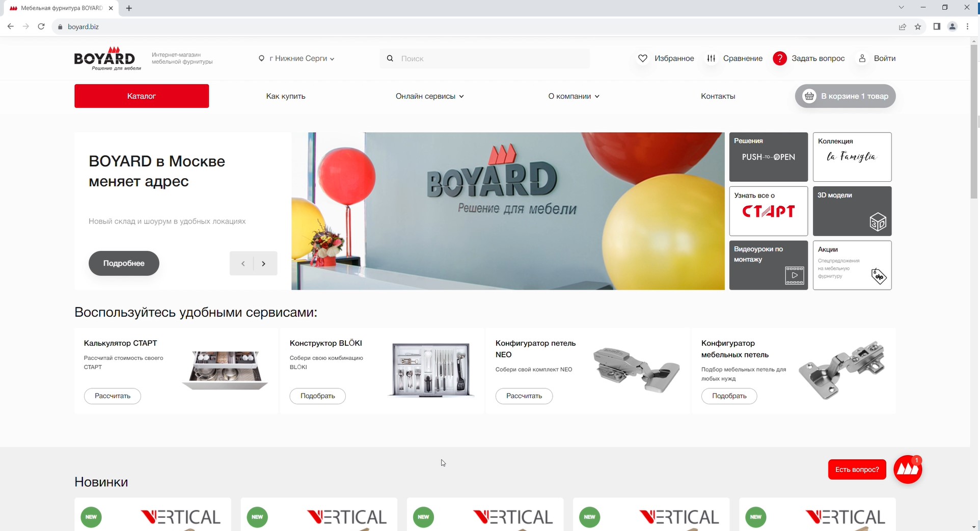Focus the Поиск search field
Image resolution: width=980 pixels, height=531 pixels.
coord(485,59)
